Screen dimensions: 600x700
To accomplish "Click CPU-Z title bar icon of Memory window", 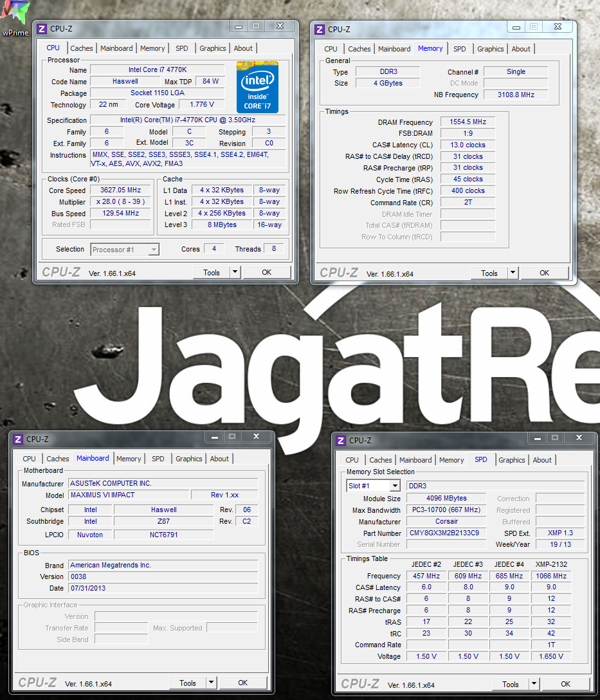I will 319,29.
